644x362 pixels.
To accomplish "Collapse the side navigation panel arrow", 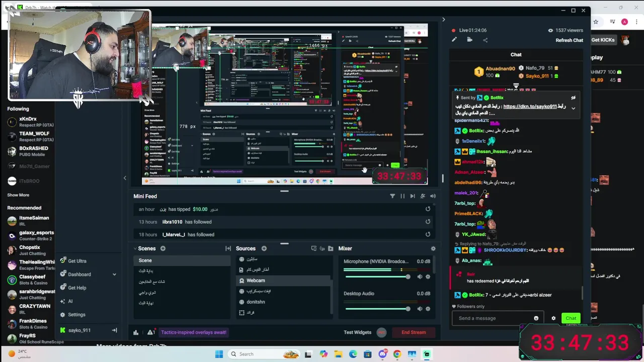I will [125, 178].
